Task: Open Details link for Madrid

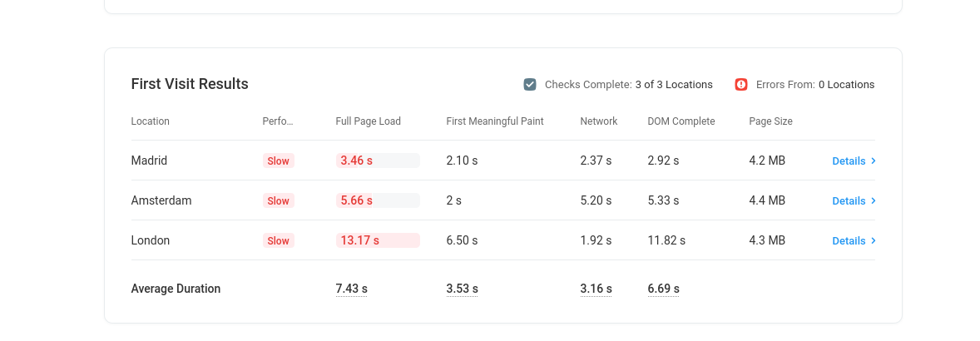Action: point(849,161)
